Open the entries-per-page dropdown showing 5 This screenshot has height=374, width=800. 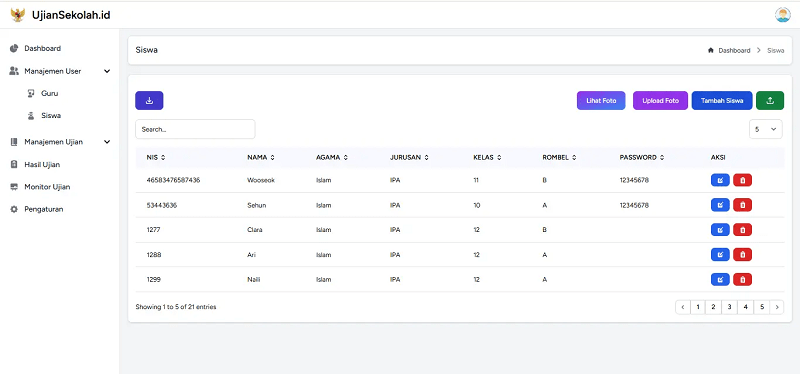pyautogui.click(x=765, y=130)
